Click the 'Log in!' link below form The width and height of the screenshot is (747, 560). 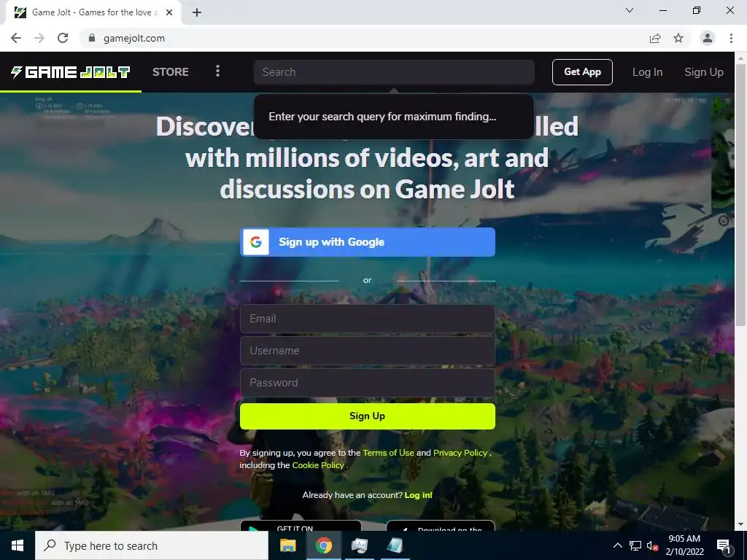[418, 495]
